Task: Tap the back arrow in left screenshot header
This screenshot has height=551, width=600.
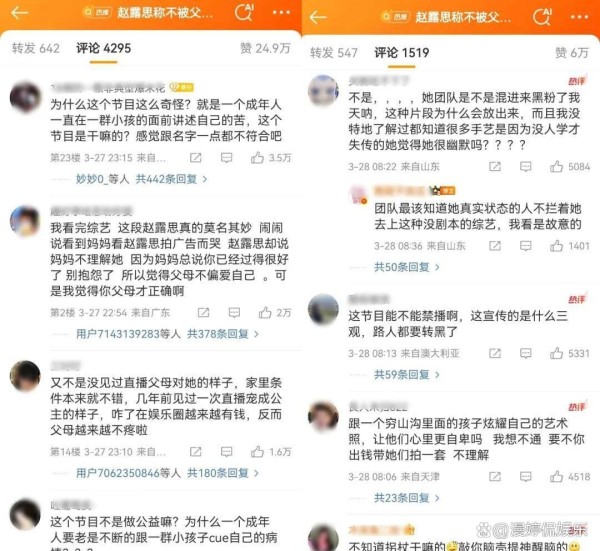Action: 20,13
